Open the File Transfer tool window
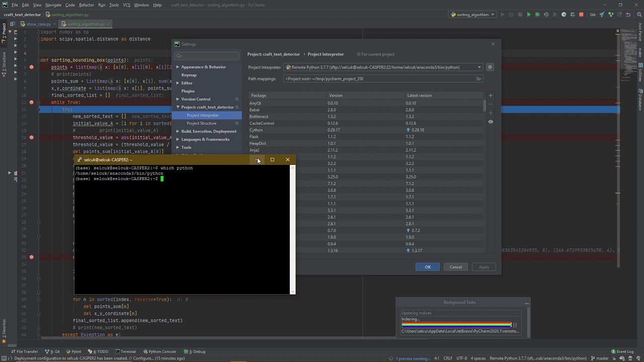 25,351
